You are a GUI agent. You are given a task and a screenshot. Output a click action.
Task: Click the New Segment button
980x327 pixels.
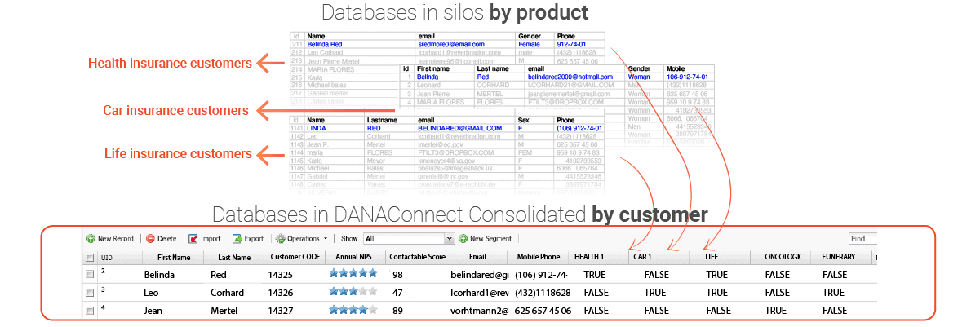click(x=486, y=239)
